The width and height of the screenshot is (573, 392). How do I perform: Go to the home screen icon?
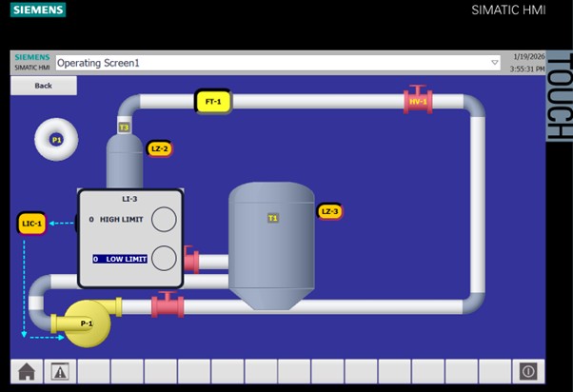[x=27, y=372]
